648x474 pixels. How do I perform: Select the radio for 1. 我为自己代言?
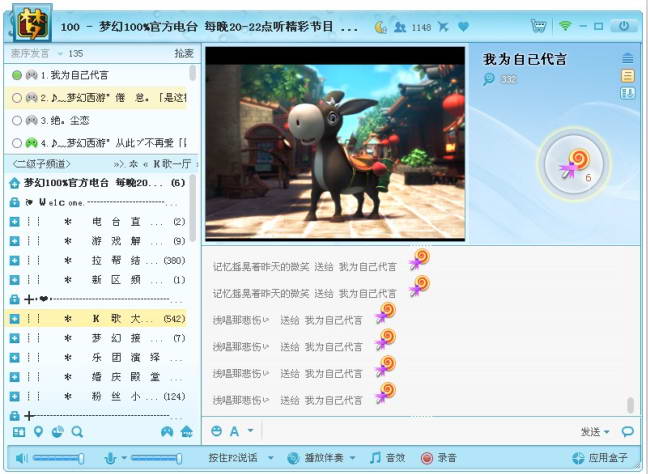(x=17, y=75)
